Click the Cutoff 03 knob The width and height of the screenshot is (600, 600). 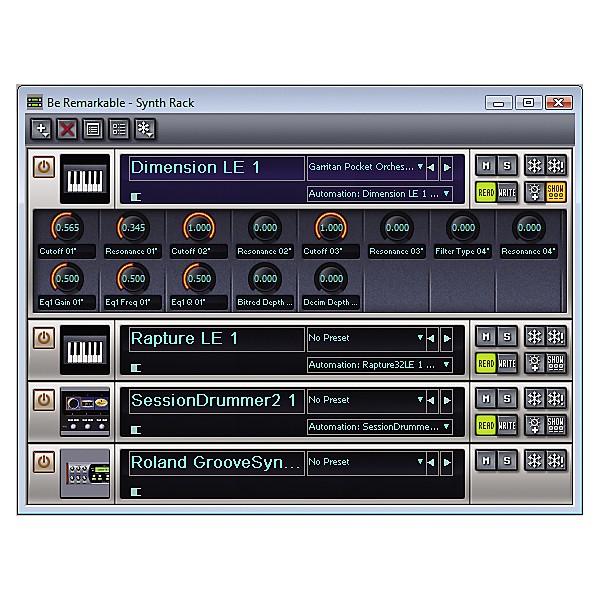click(x=331, y=227)
